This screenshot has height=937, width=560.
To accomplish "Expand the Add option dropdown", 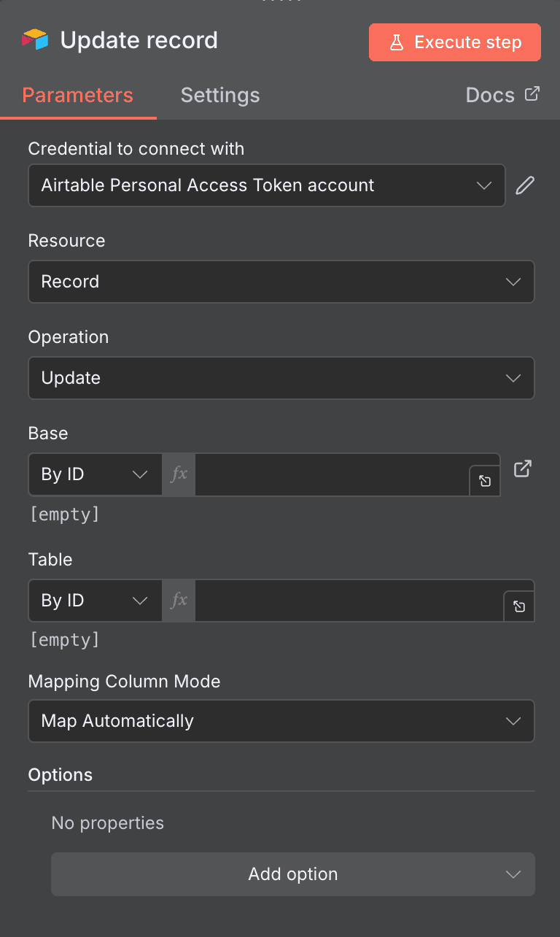I will pyautogui.click(x=292, y=874).
